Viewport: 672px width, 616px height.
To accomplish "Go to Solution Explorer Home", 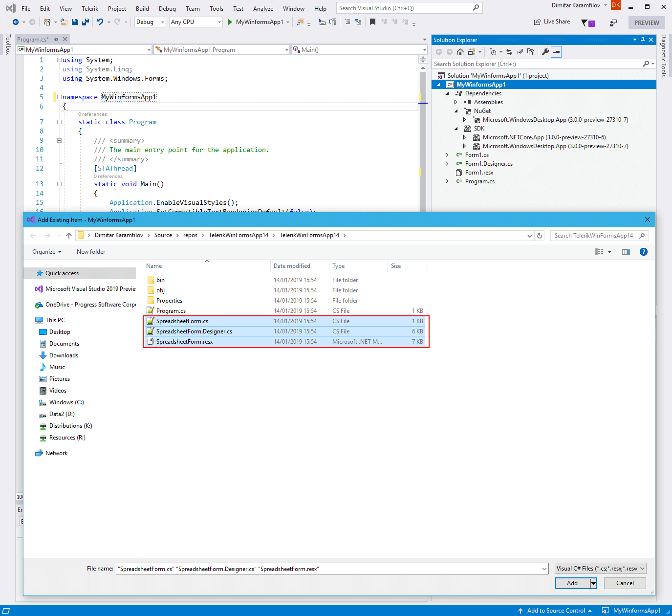I will pyautogui.click(x=460, y=52).
